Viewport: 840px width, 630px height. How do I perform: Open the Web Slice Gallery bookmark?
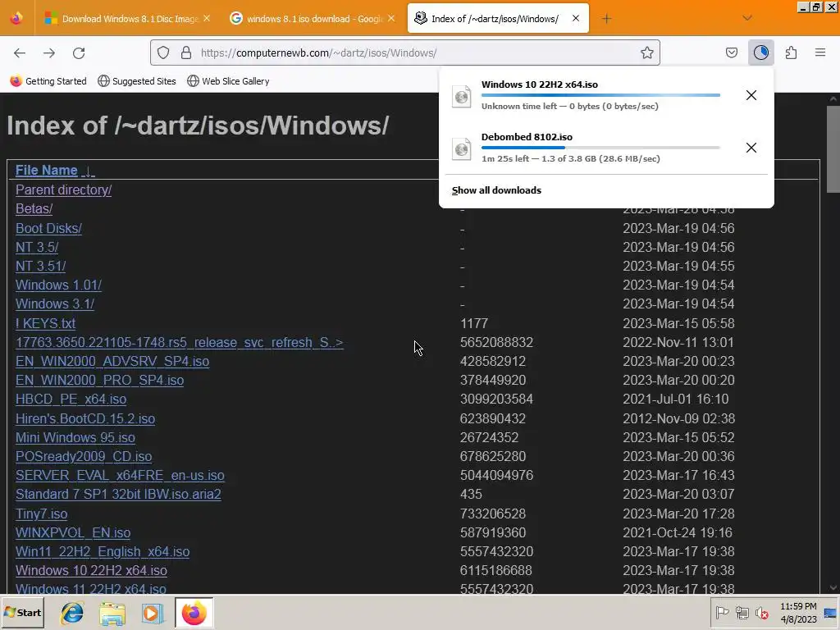(x=228, y=81)
